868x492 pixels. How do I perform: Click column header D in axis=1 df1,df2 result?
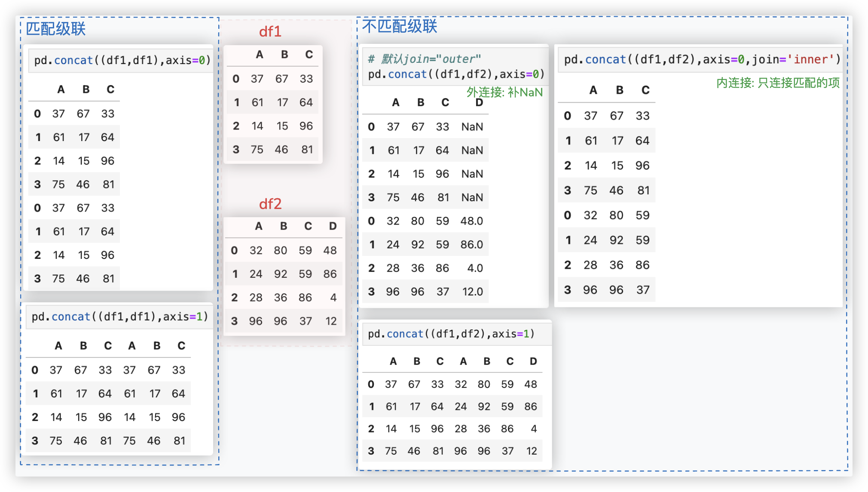pyautogui.click(x=533, y=361)
